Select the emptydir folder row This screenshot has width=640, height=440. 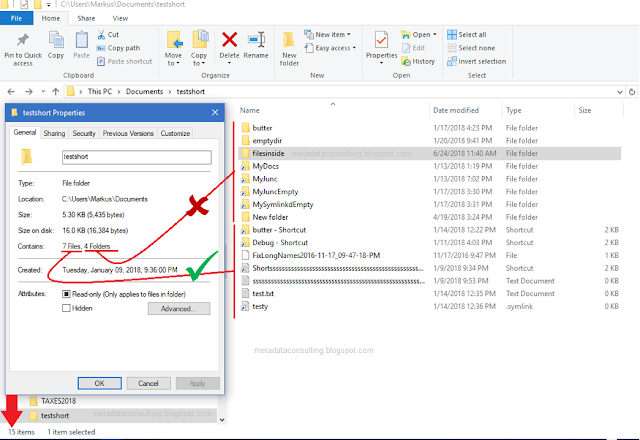coord(429,141)
